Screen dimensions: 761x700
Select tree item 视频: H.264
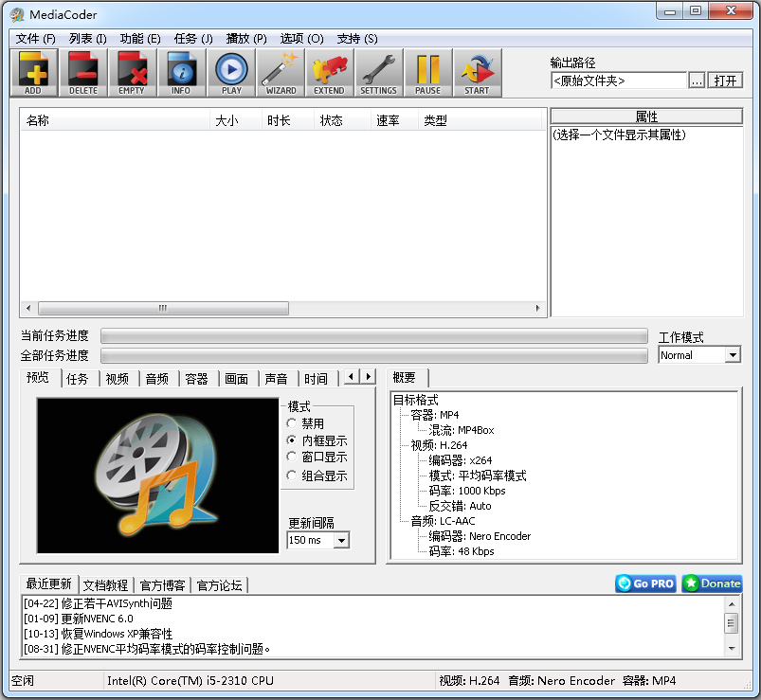(x=439, y=445)
